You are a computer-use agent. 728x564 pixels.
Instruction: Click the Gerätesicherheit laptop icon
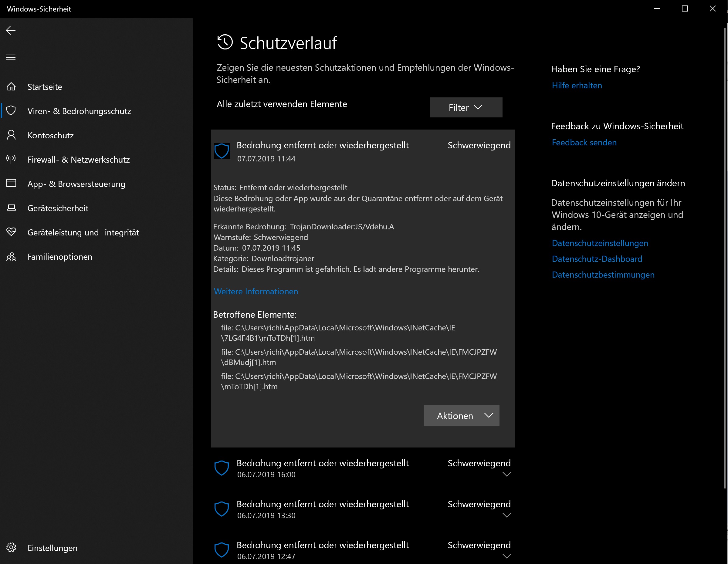point(11,208)
